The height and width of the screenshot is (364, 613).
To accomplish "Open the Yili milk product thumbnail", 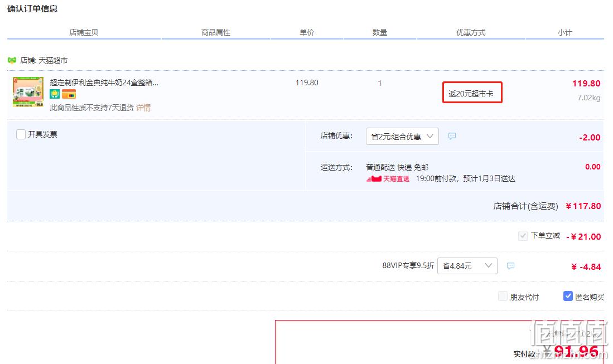I will (28, 92).
